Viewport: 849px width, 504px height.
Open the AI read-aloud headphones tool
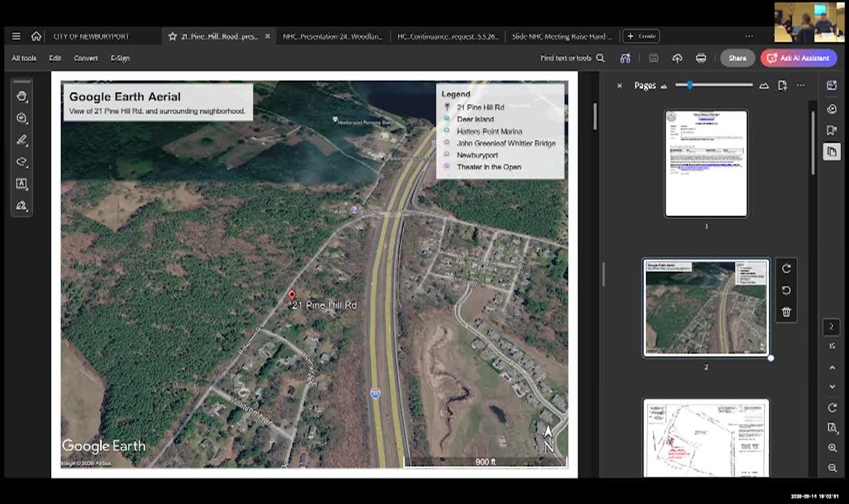tap(625, 58)
